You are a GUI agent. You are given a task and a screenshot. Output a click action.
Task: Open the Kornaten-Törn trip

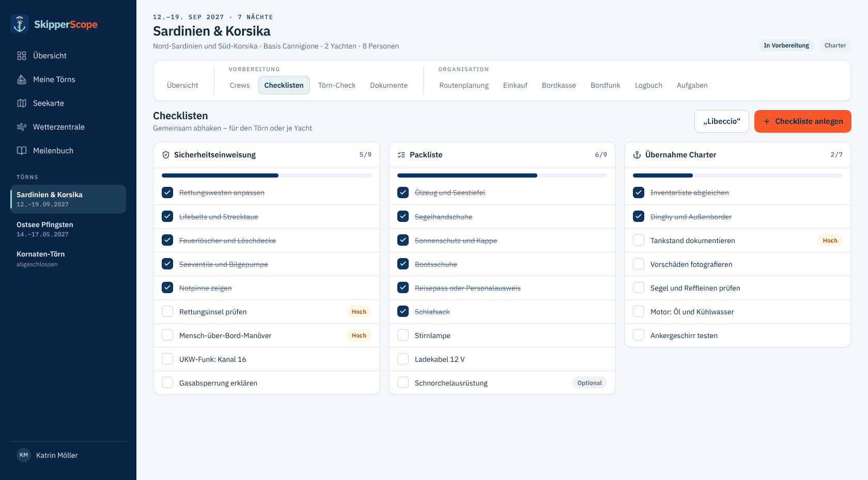coord(68,259)
